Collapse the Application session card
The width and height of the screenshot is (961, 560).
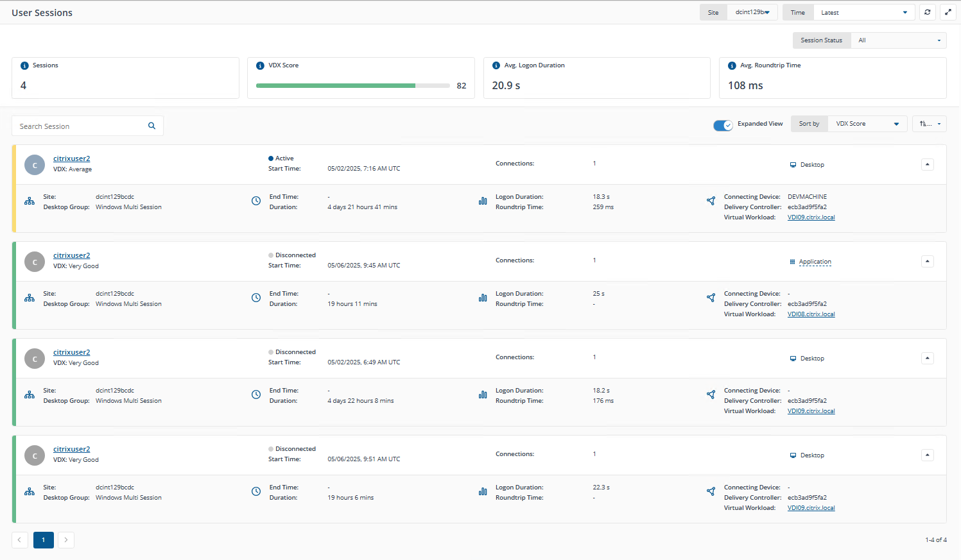927,261
